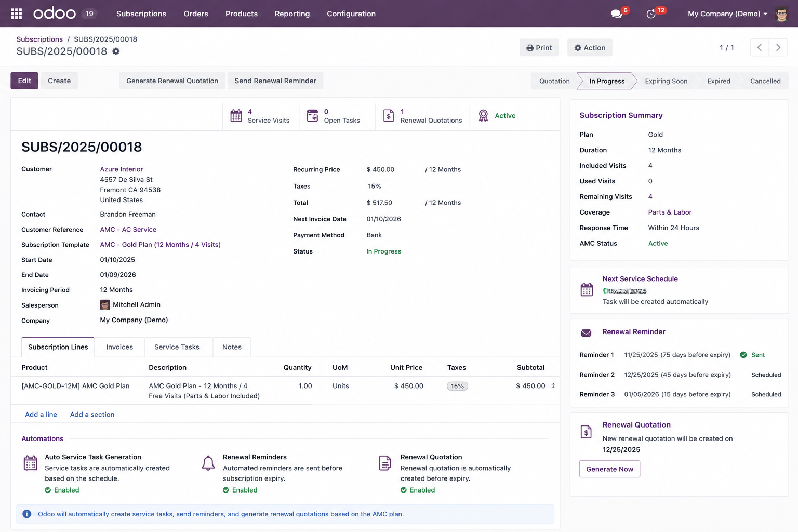The width and height of the screenshot is (798, 532).
Task: Open the apps grid menu
Action: coord(16,14)
